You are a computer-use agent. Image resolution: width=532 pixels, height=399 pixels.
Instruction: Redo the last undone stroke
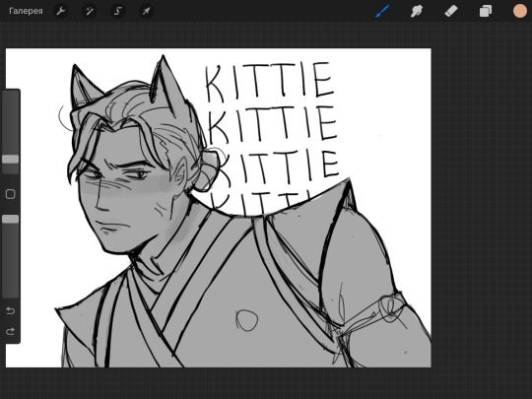point(10,331)
